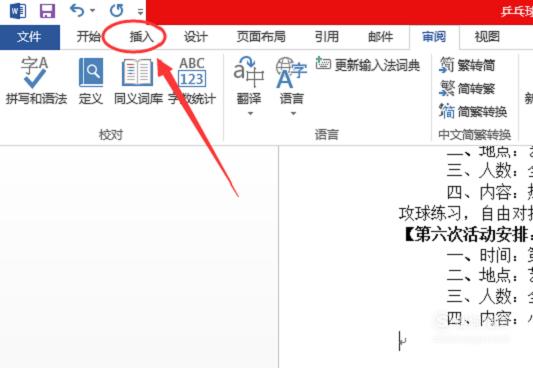Customize the Quick Access Toolbar dropdown
This screenshot has height=368, width=533.
140,12
